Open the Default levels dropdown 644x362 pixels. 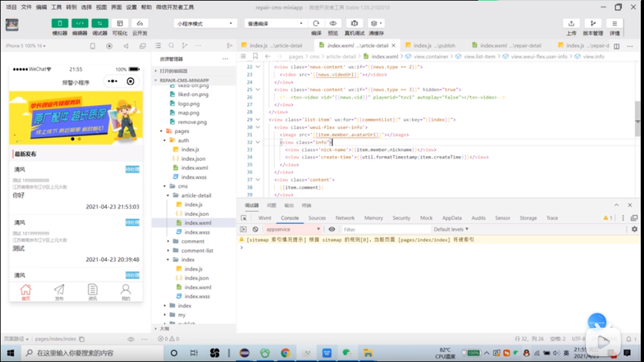[x=451, y=229]
